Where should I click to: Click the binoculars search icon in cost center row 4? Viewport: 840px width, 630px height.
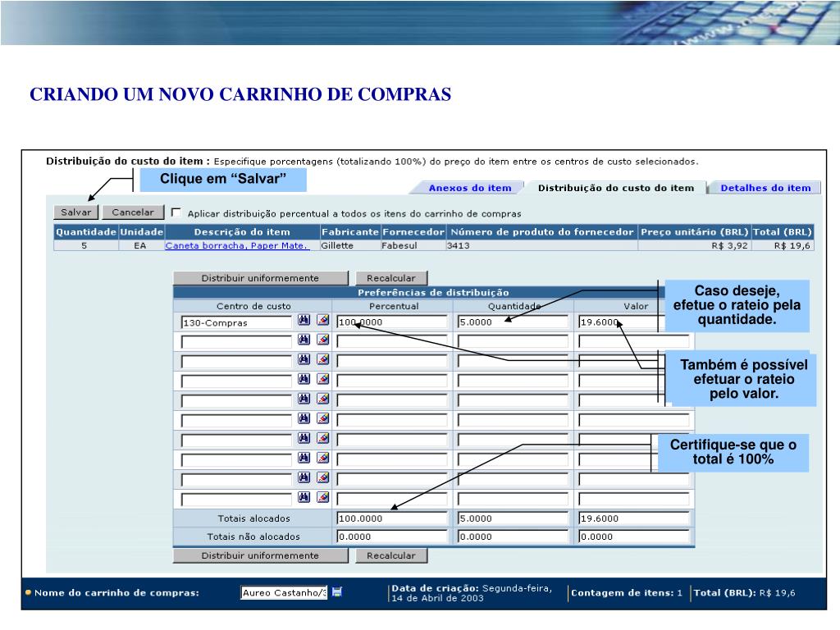[304, 379]
